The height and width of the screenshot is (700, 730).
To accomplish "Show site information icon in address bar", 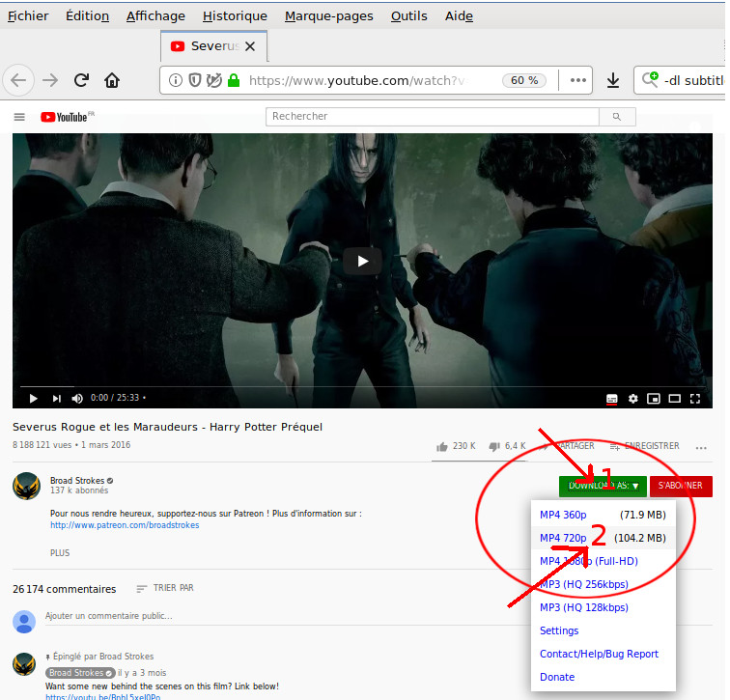I will (x=175, y=80).
